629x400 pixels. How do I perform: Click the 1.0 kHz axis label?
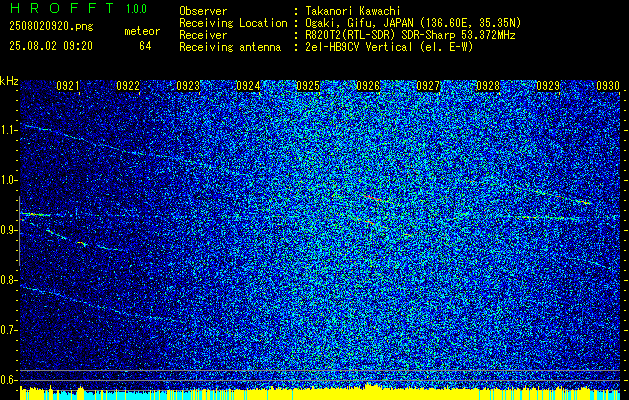tap(8, 180)
